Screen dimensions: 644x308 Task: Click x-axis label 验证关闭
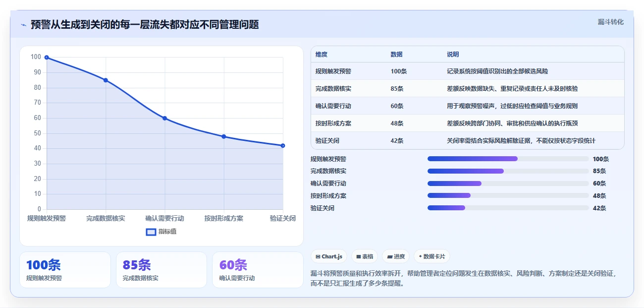pyautogui.click(x=283, y=218)
